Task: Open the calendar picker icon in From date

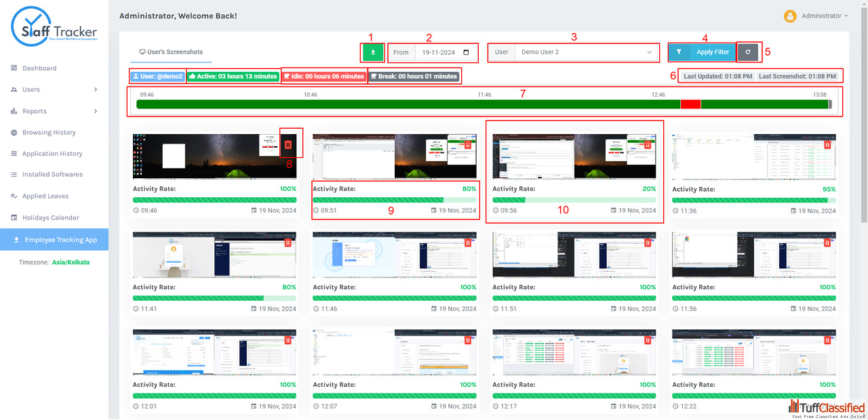Action: click(466, 52)
